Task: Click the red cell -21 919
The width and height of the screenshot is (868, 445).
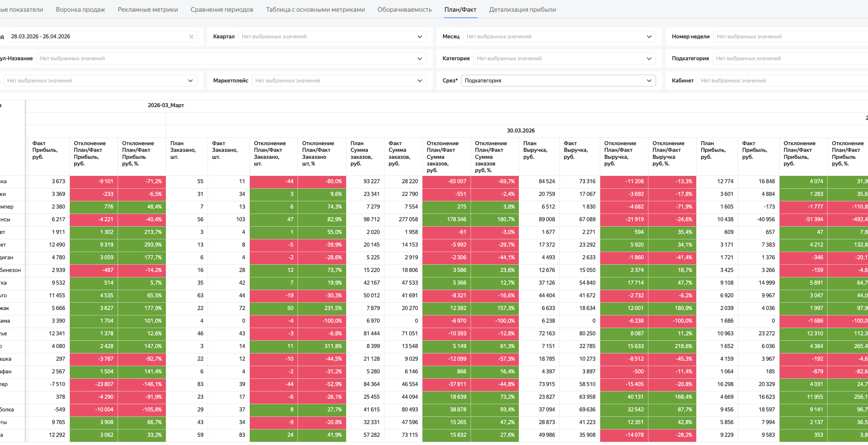Action: tap(624, 220)
